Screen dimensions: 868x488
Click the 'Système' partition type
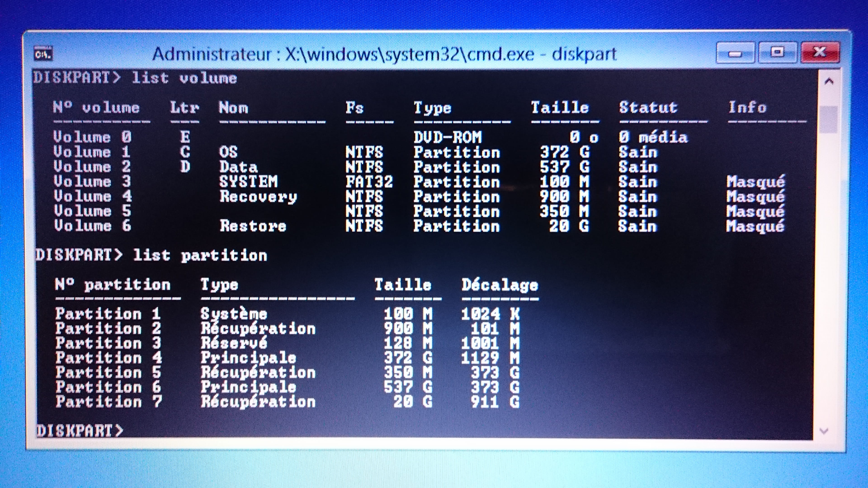coord(234,314)
